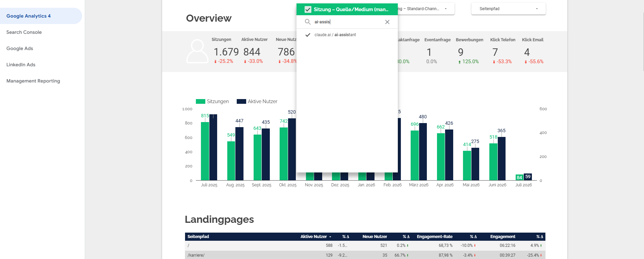Click the Aktive Nutzer value 588 cell
Image resolution: width=644 pixels, height=259 pixels.
click(329, 245)
